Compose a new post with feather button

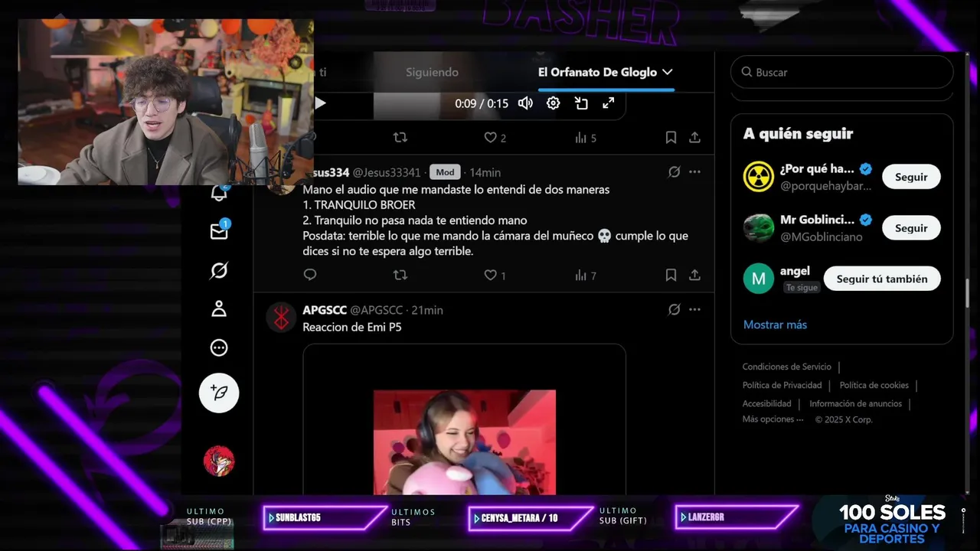click(x=219, y=393)
